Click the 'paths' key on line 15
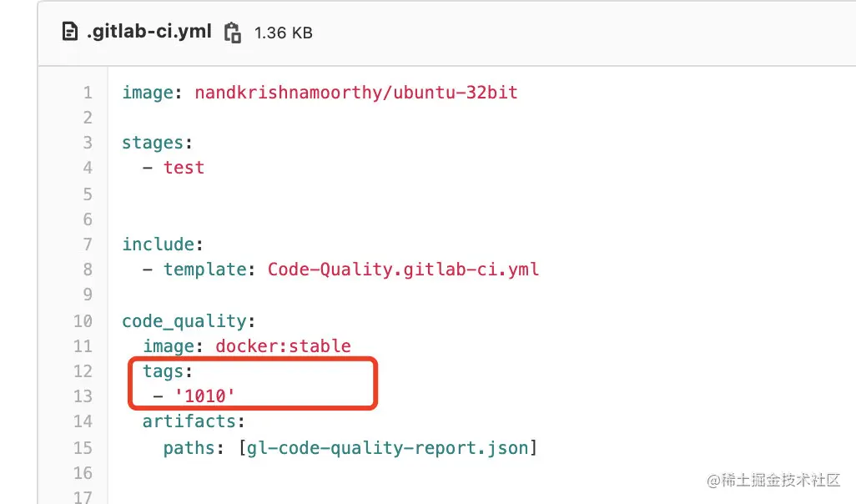The height and width of the screenshot is (504, 856). (x=189, y=448)
